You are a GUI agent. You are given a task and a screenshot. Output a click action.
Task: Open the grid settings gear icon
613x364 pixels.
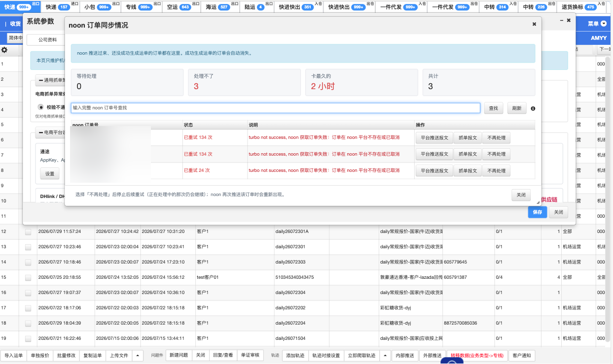(4, 50)
